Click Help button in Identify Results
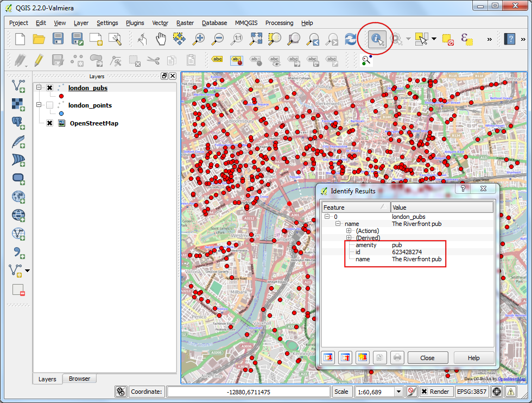Viewport: 532px width, 403px height. [x=473, y=358]
